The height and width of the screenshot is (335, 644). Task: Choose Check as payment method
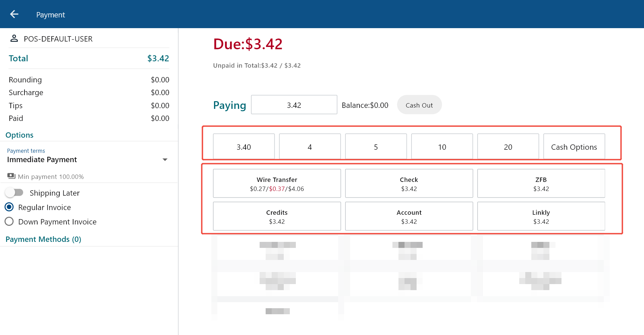point(409,184)
